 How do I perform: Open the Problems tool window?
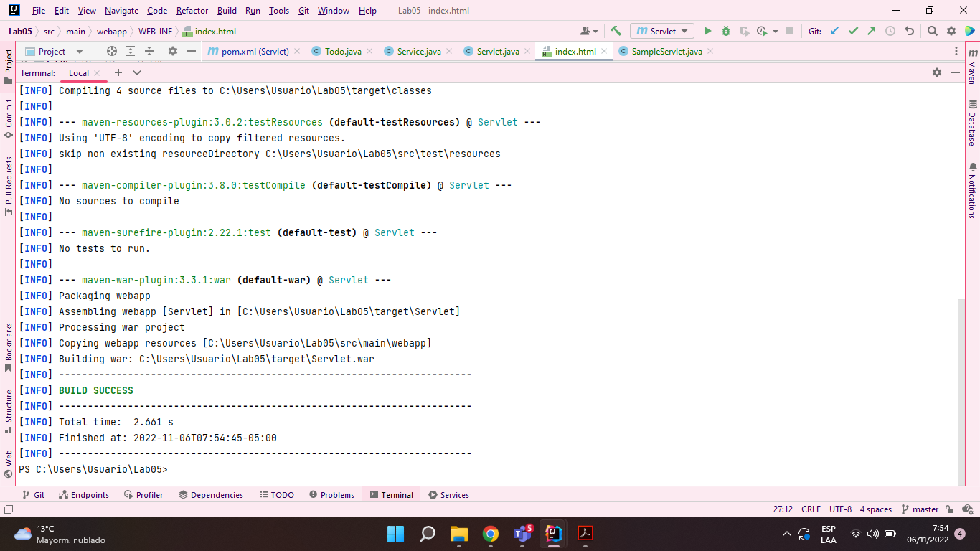(x=332, y=494)
